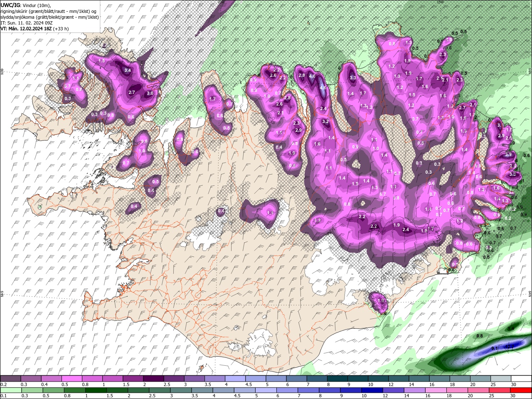Viewport: 532px width, 399px height.
Task: Select the snow scale swatch for 0.3–0.4 mm
Action: (31, 379)
